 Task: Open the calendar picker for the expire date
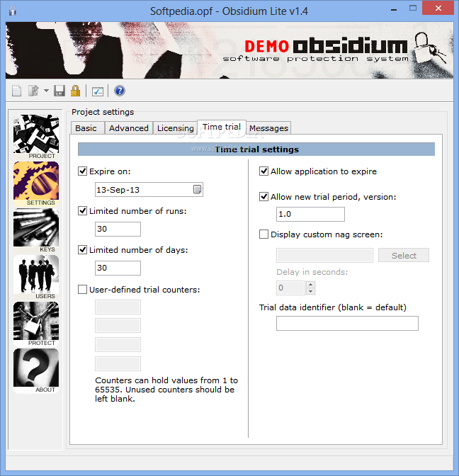[x=198, y=189]
